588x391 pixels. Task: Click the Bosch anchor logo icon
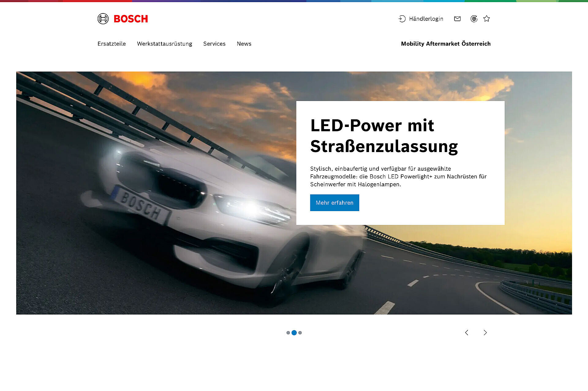(103, 19)
